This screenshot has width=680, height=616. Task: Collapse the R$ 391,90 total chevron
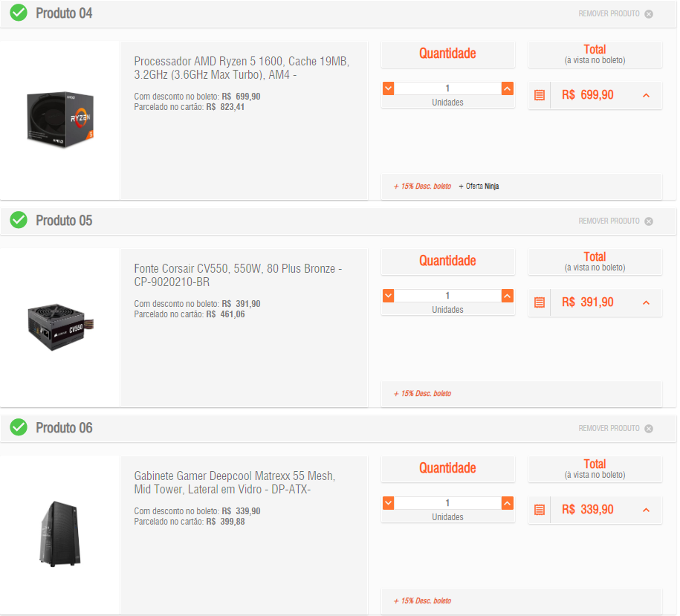(646, 302)
